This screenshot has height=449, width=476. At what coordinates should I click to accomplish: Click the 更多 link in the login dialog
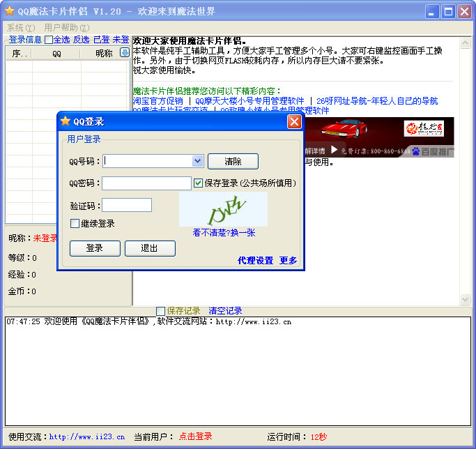[x=288, y=260]
